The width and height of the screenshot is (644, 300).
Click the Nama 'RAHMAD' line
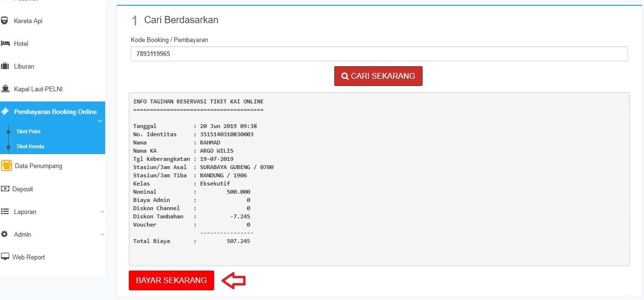177,143
